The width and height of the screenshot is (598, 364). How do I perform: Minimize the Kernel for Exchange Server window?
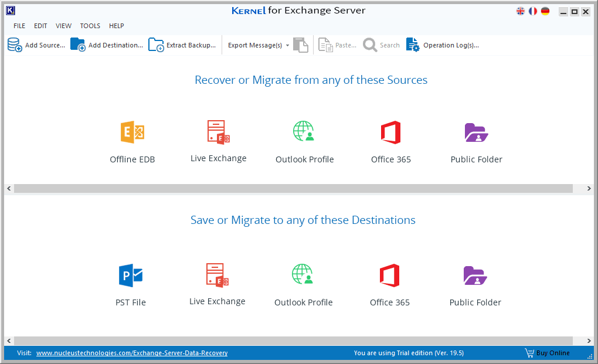point(563,12)
